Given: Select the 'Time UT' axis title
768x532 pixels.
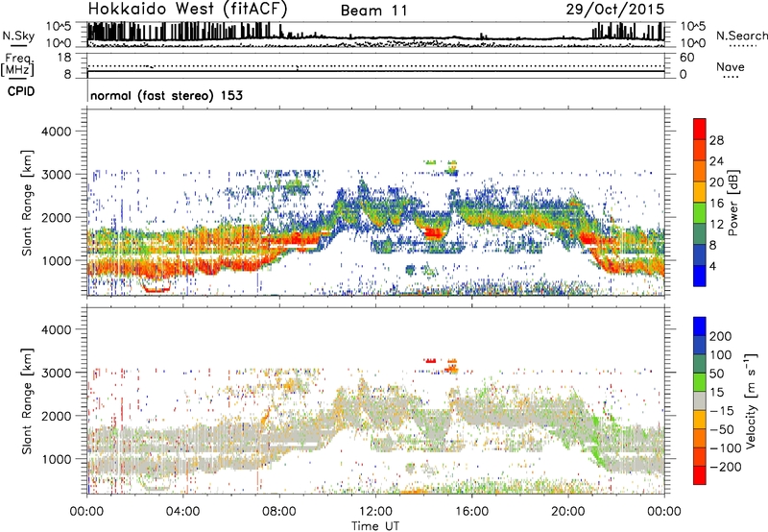Looking at the screenshot, I should pos(375,525).
